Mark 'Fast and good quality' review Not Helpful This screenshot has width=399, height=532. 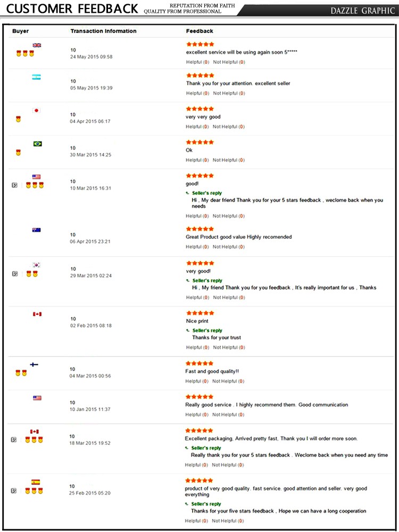[x=228, y=381]
